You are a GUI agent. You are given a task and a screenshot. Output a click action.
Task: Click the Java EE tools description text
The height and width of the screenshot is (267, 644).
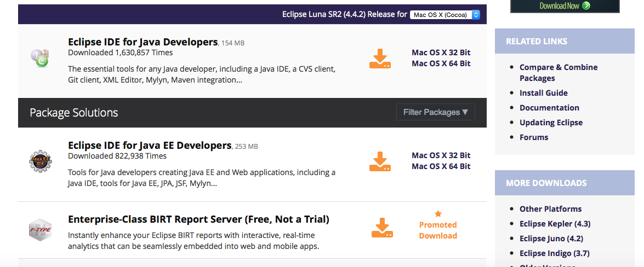point(202,178)
